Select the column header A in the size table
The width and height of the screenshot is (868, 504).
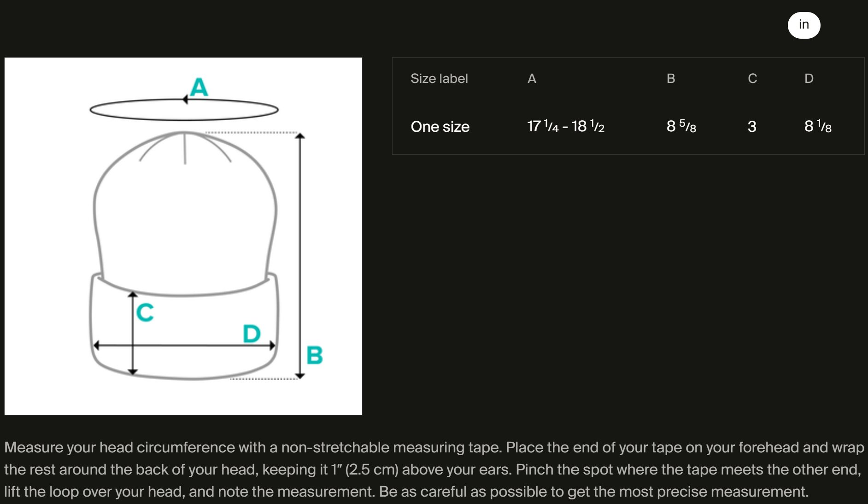click(532, 79)
